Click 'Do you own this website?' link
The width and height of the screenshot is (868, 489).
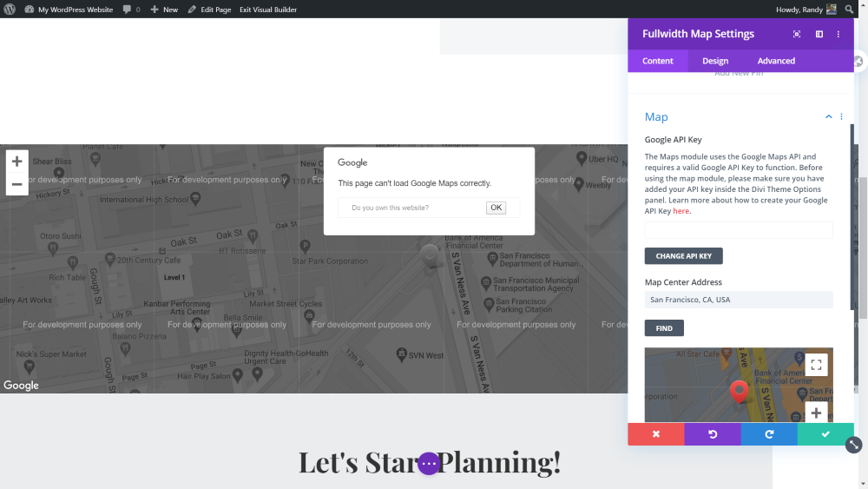tap(391, 208)
